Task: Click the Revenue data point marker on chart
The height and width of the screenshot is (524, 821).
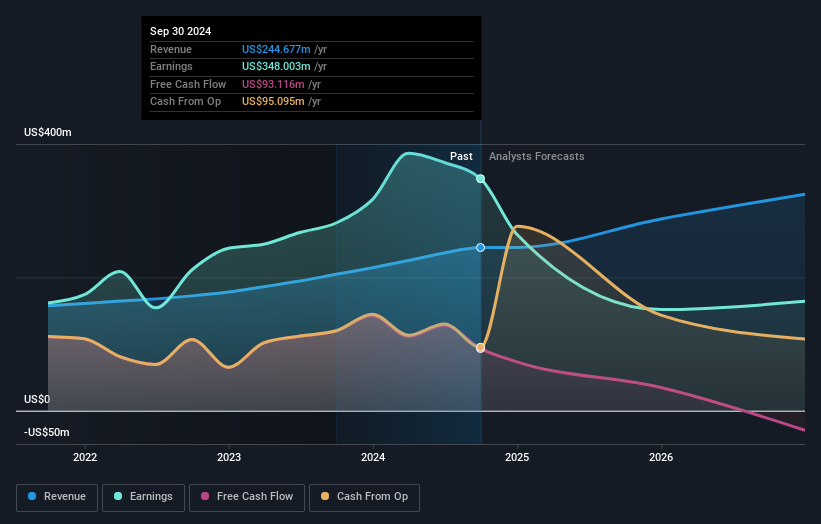Action: pos(480,248)
